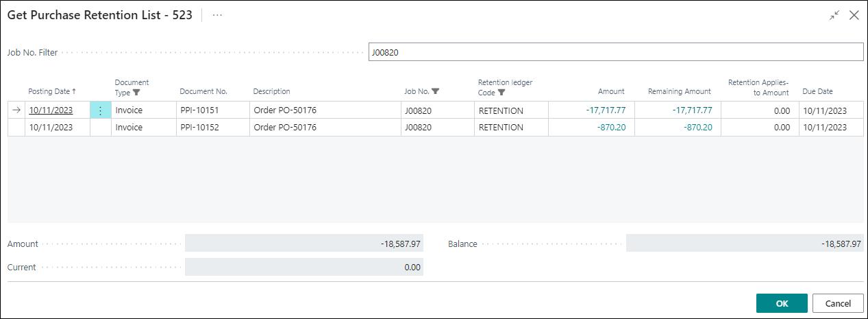Click the three-dot row actions icon
The width and height of the screenshot is (868, 319).
click(100, 110)
